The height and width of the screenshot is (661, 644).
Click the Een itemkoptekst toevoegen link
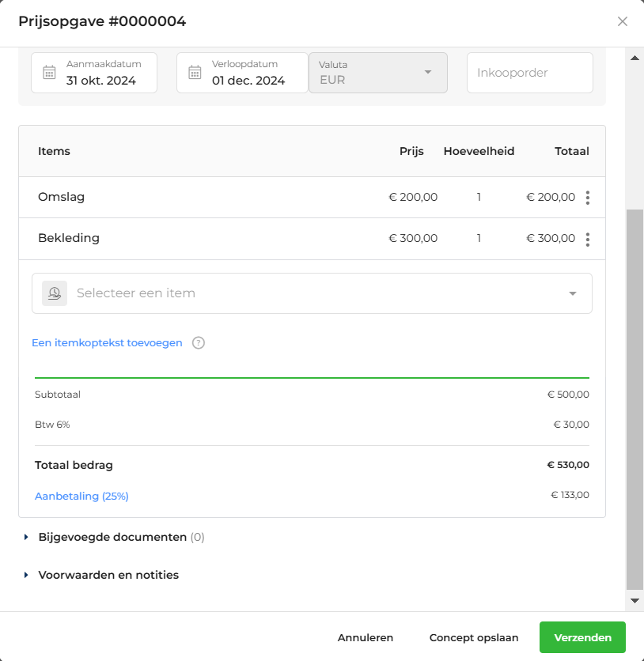coord(107,342)
